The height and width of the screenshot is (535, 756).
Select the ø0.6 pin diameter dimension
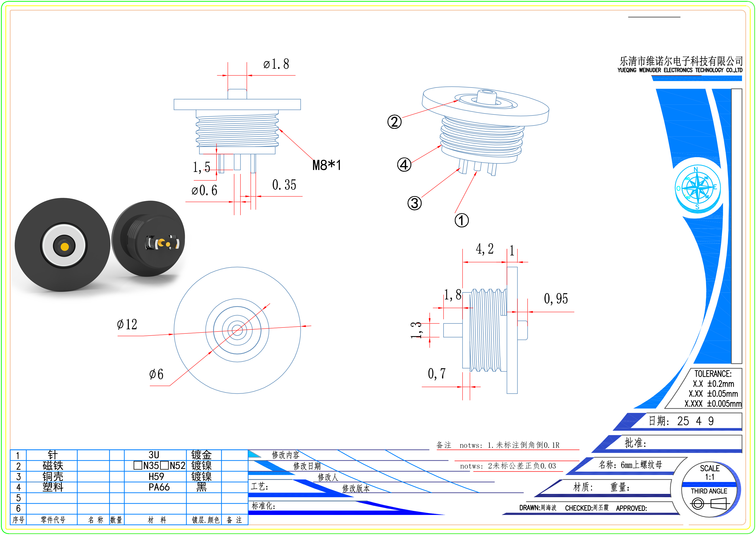[204, 190]
